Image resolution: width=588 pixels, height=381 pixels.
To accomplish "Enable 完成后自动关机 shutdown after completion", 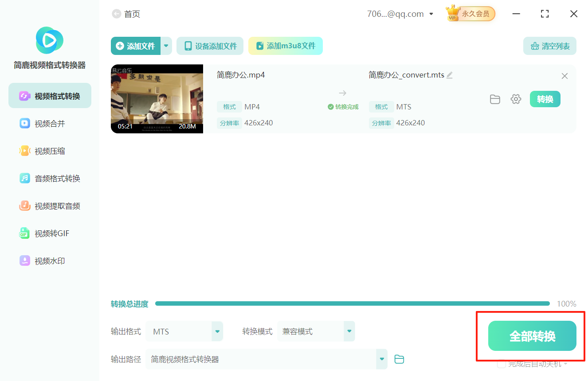I will pos(502,364).
